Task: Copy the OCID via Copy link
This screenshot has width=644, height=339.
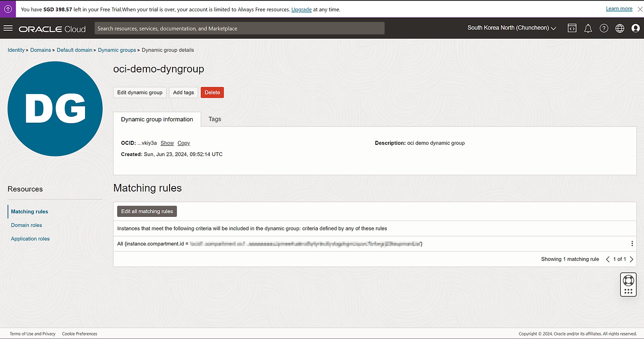Action: click(184, 143)
